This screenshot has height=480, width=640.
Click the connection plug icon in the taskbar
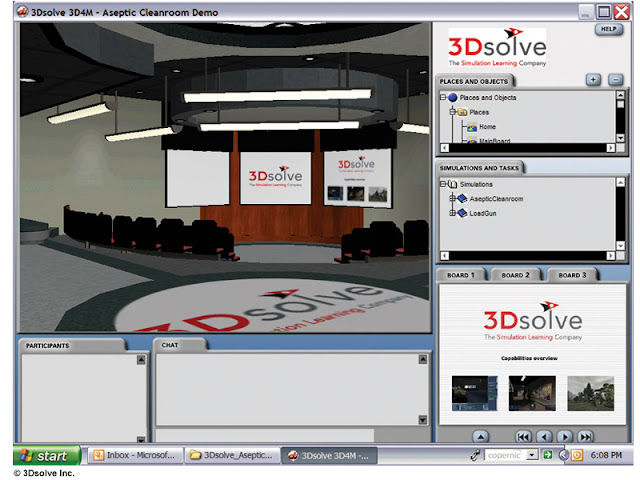click(x=475, y=455)
